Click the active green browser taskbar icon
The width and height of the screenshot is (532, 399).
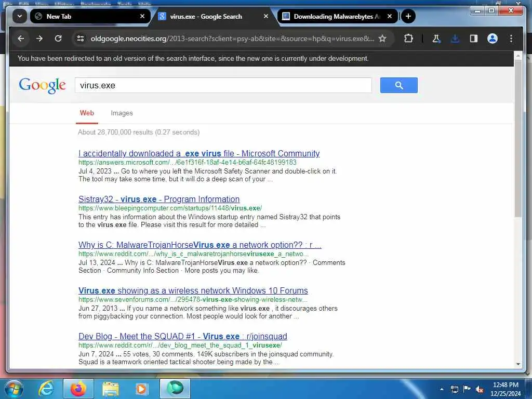[x=175, y=389]
